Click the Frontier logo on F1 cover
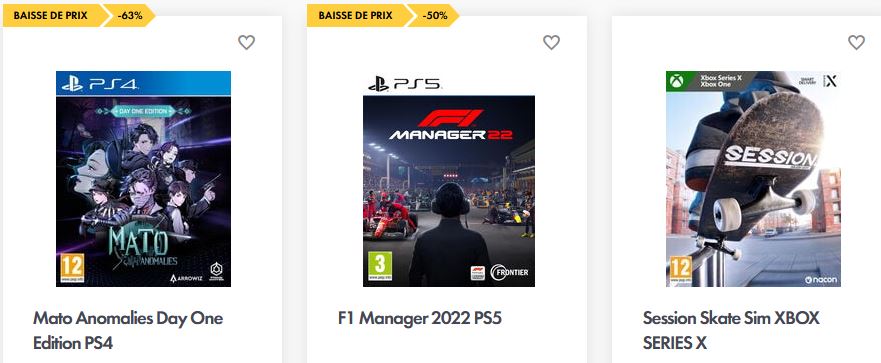 tap(510, 273)
